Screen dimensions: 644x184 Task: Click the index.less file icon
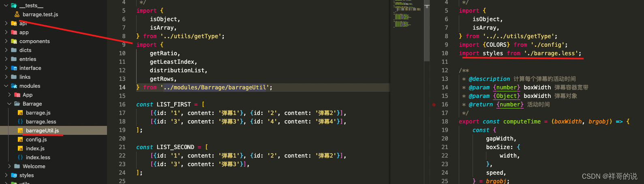tap(20, 158)
